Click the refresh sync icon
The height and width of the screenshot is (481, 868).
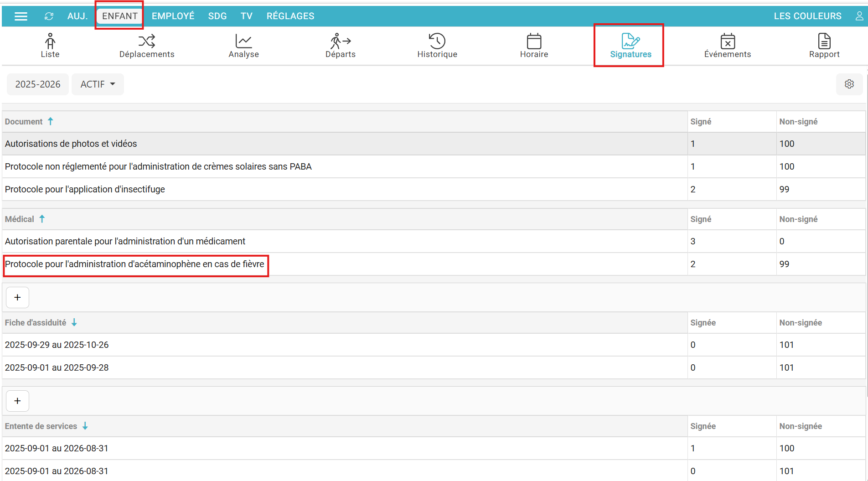coord(49,16)
